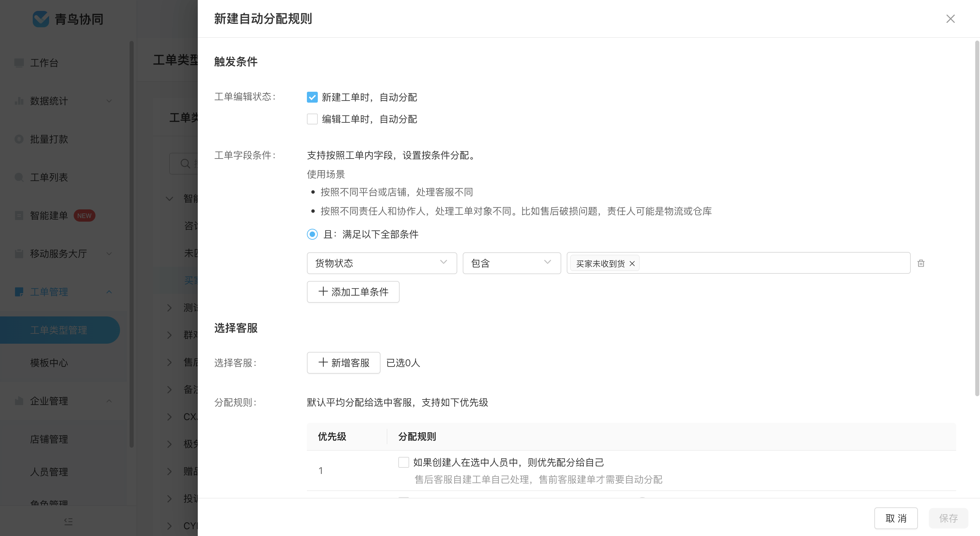Image resolution: width=980 pixels, height=536 pixels.
Task: Expand the 赠品 tree node arrow
Action: (169, 471)
